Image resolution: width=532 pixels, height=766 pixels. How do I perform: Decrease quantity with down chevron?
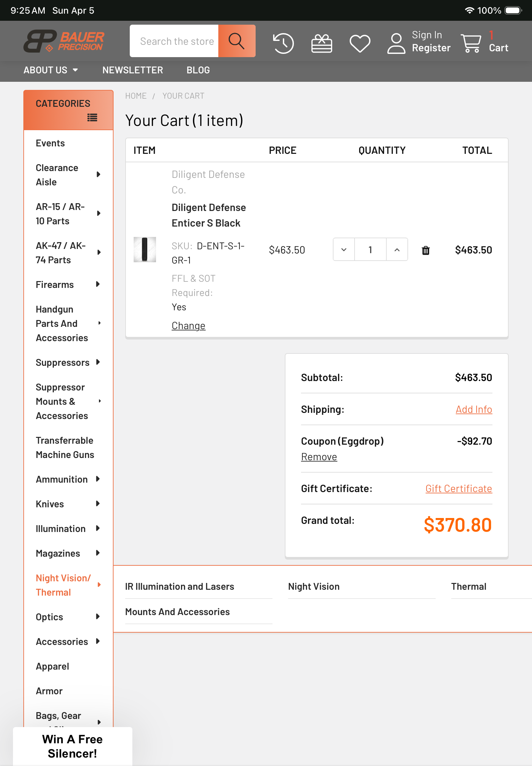tap(344, 250)
